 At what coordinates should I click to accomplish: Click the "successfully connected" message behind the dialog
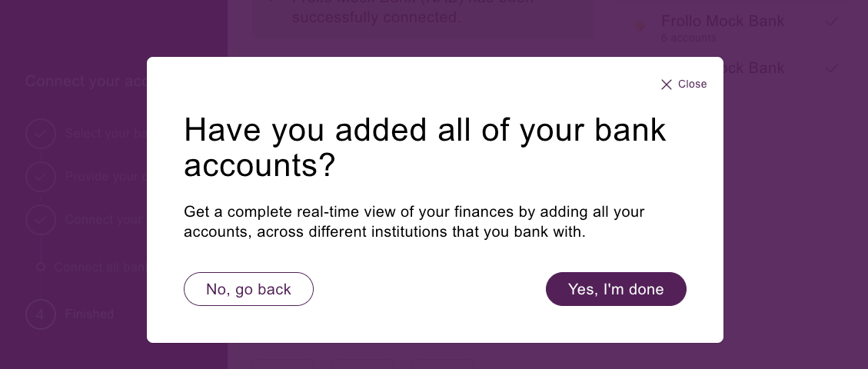tap(376, 17)
